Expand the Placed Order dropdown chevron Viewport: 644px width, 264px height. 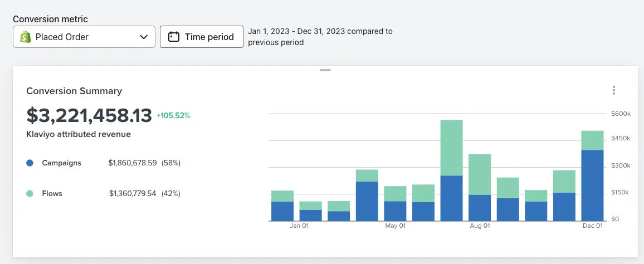pos(144,37)
